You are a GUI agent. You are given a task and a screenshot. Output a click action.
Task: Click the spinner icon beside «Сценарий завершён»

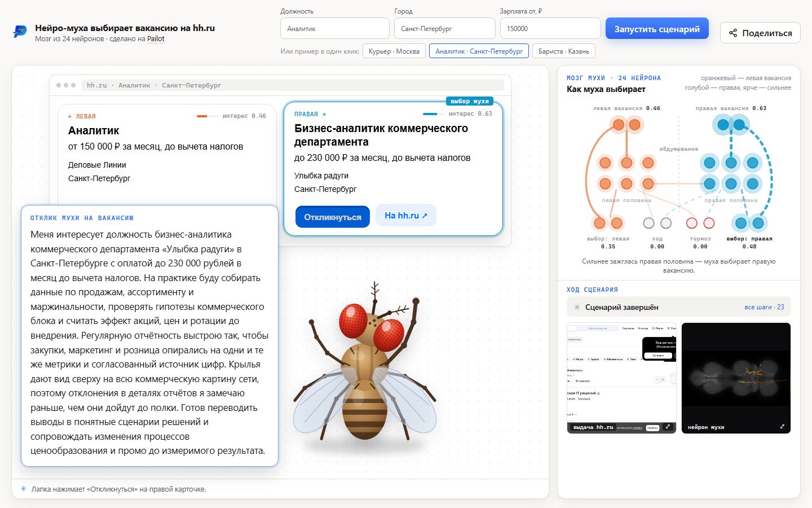pos(577,307)
